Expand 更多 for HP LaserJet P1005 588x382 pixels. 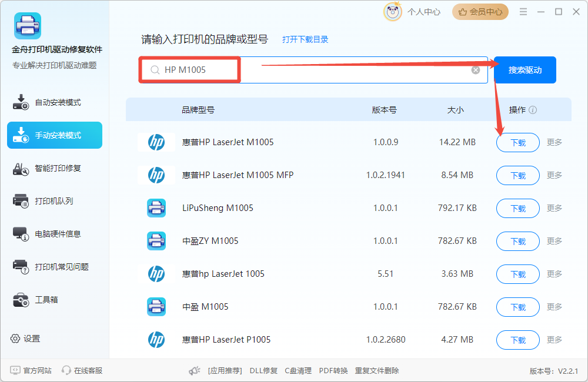click(x=554, y=340)
